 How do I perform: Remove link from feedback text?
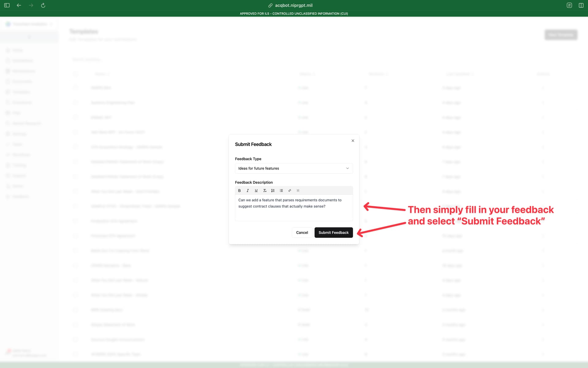point(298,191)
